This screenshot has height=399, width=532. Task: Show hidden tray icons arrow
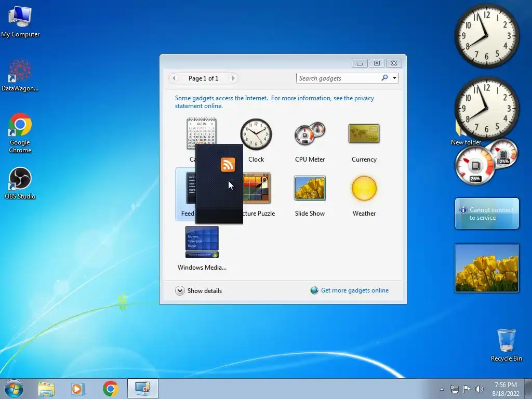[442, 389]
